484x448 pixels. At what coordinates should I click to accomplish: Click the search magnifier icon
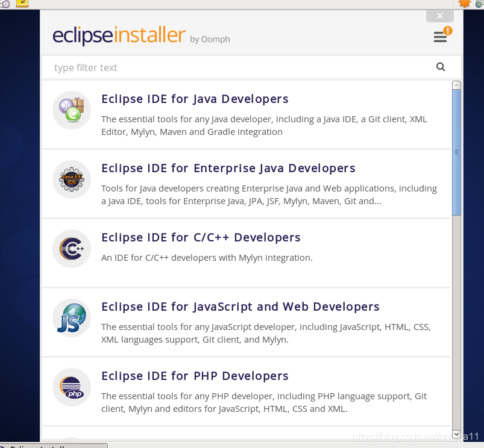(x=441, y=66)
